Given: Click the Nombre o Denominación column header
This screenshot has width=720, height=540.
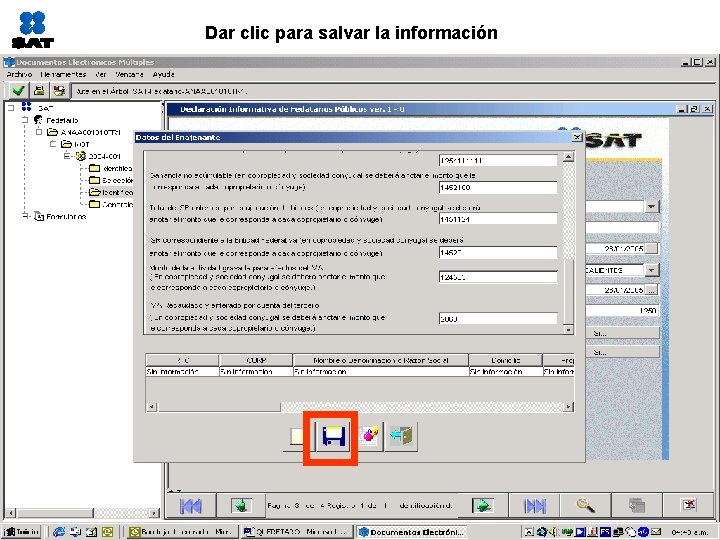Looking at the screenshot, I should (x=381, y=360).
